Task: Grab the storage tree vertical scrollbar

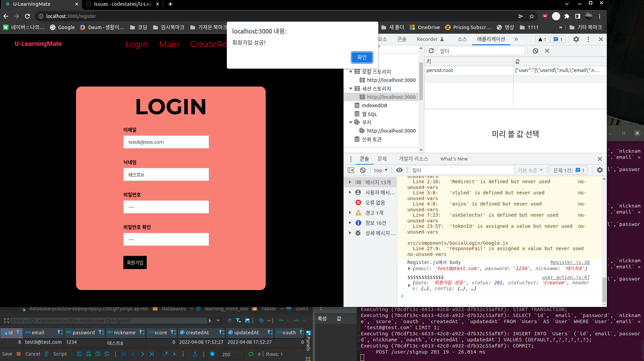Action: 421,81
